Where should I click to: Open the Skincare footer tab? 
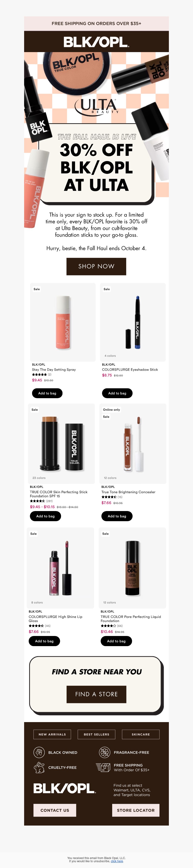click(140, 734)
